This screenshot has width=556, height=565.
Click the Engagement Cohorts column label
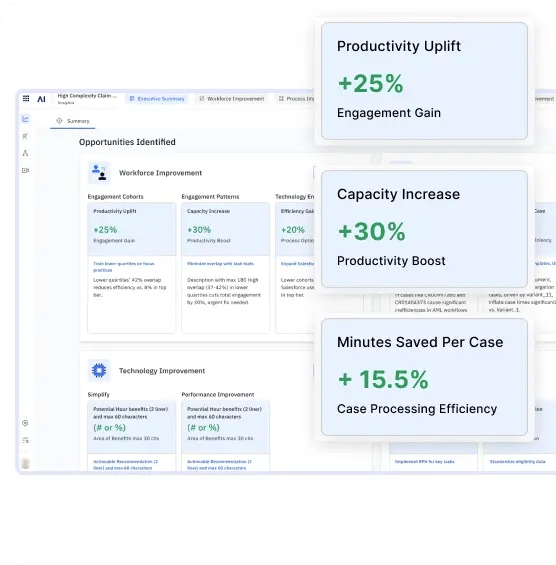[115, 197]
